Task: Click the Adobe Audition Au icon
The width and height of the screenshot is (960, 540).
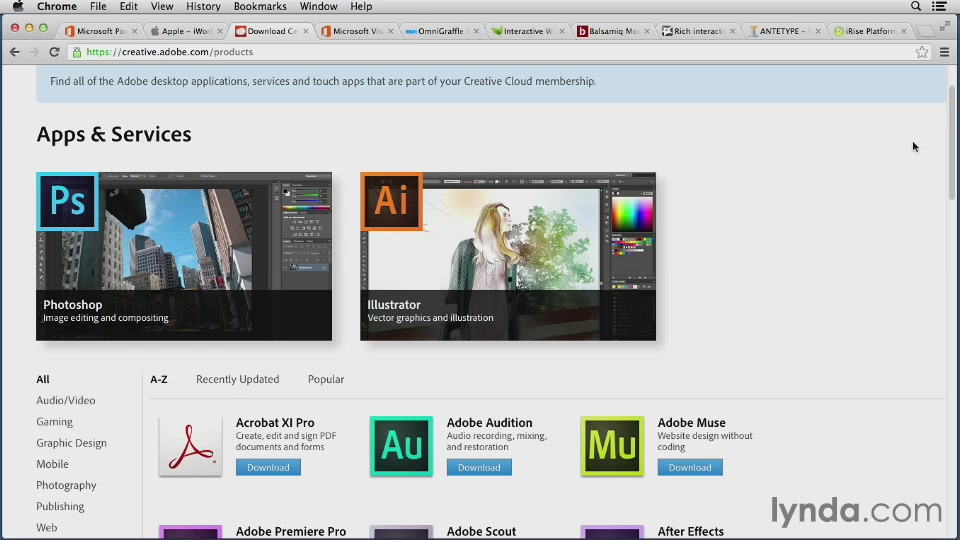Action: (x=401, y=446)
